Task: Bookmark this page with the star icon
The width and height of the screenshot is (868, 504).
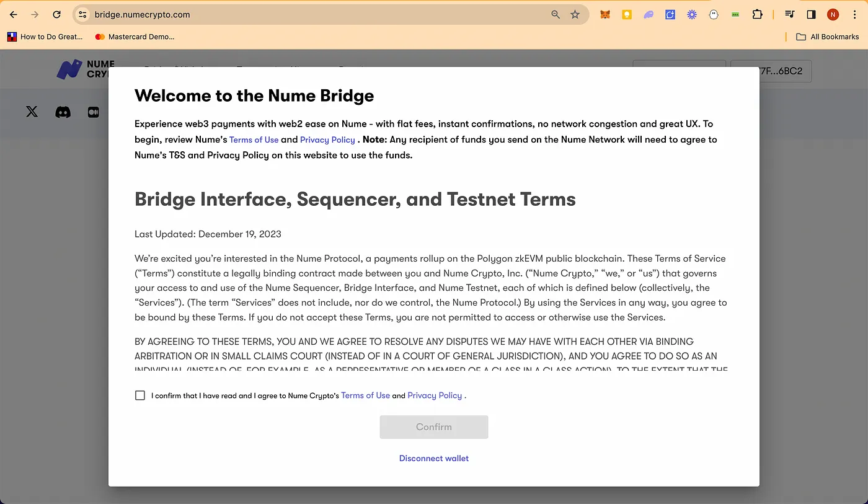Action: (575, 14)
